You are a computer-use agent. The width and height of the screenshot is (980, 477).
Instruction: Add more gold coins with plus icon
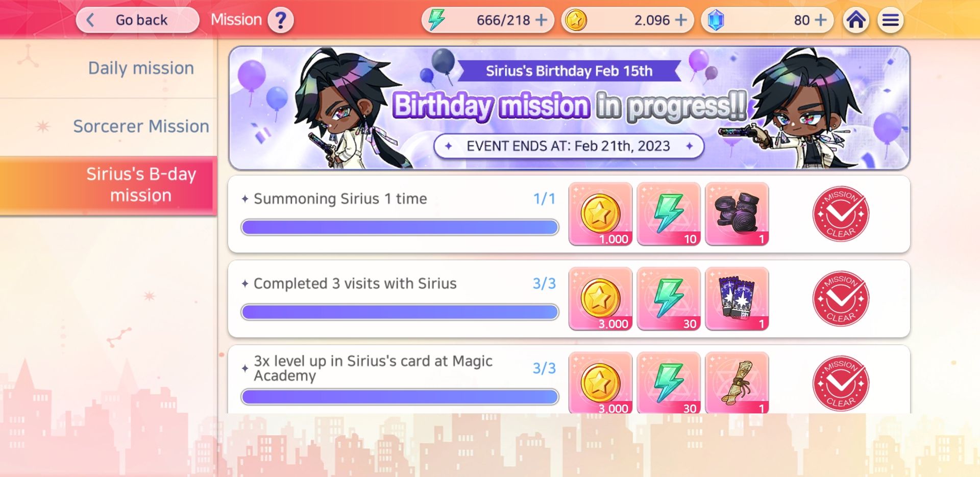tap(681, 20)
